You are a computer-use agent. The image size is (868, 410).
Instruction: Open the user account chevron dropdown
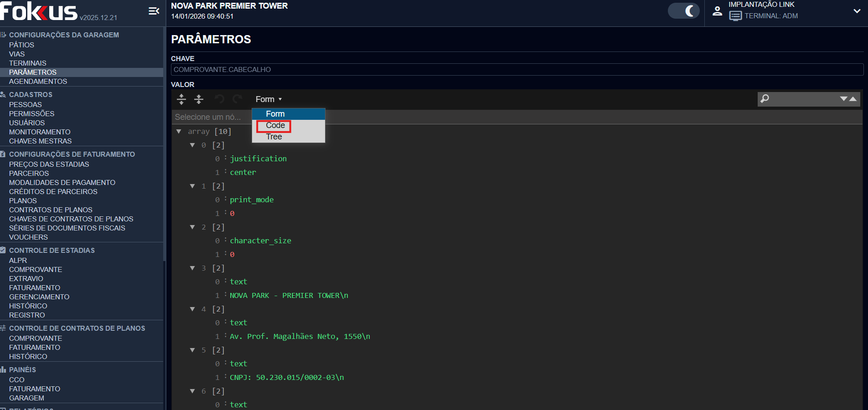(x=857, y=11)
